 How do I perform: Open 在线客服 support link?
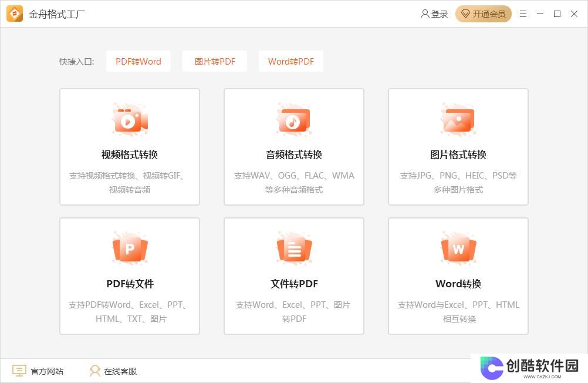(x=120, y=371)
